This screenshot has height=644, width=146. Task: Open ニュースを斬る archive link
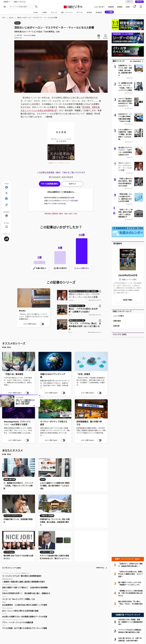(119, 316)
